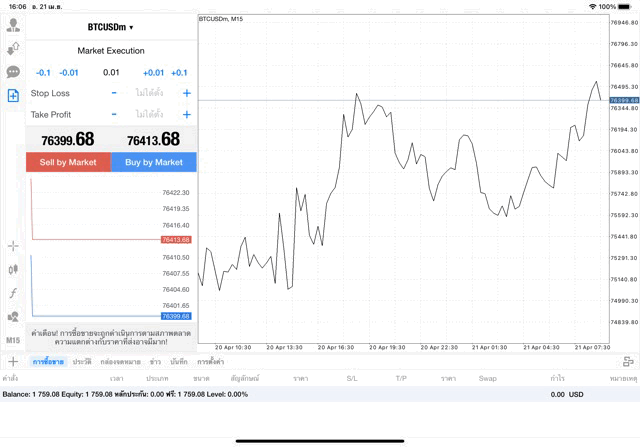Screen dimensions: 640x447
Task: Switch to the ประวัติ (History) tab
Action: (x=81, y=361)
